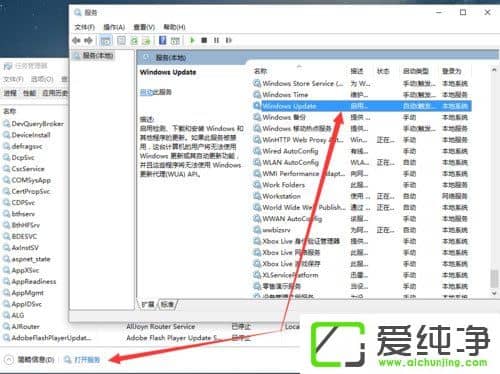Switch to the 扩展 tab
500x374 pixels.
[148, 304]
